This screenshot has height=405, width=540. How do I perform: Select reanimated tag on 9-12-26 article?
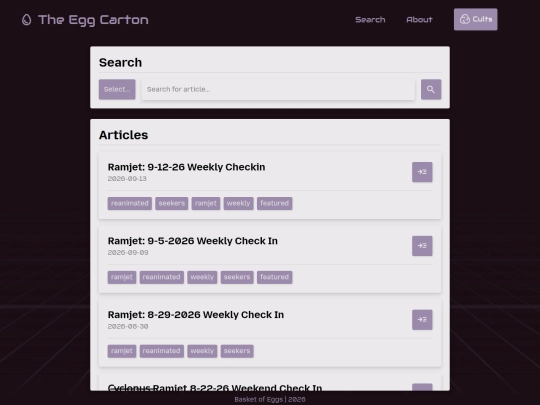(129, 204)
